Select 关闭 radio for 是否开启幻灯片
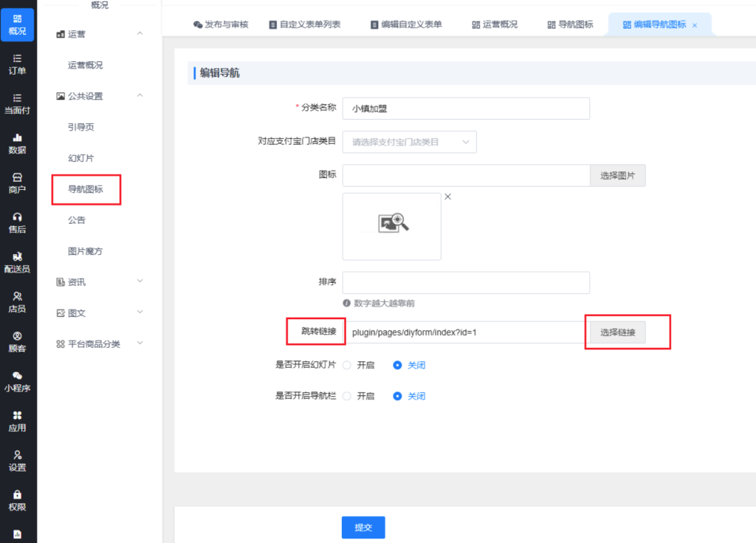This screenshot has width=756, height=543. click(398, 365)
